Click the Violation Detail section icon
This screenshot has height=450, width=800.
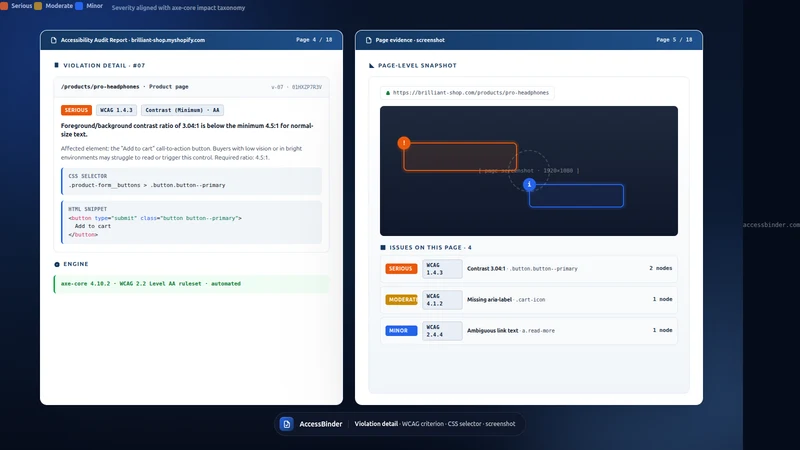pyautogui.click(x=56, y=65)
